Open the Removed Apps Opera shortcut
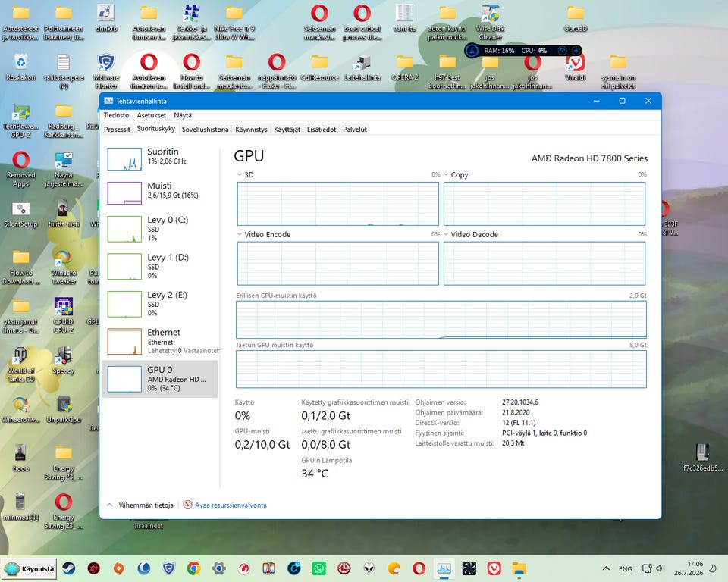The width and height of the screenshot is (728, 582). [x=21, y=170]
